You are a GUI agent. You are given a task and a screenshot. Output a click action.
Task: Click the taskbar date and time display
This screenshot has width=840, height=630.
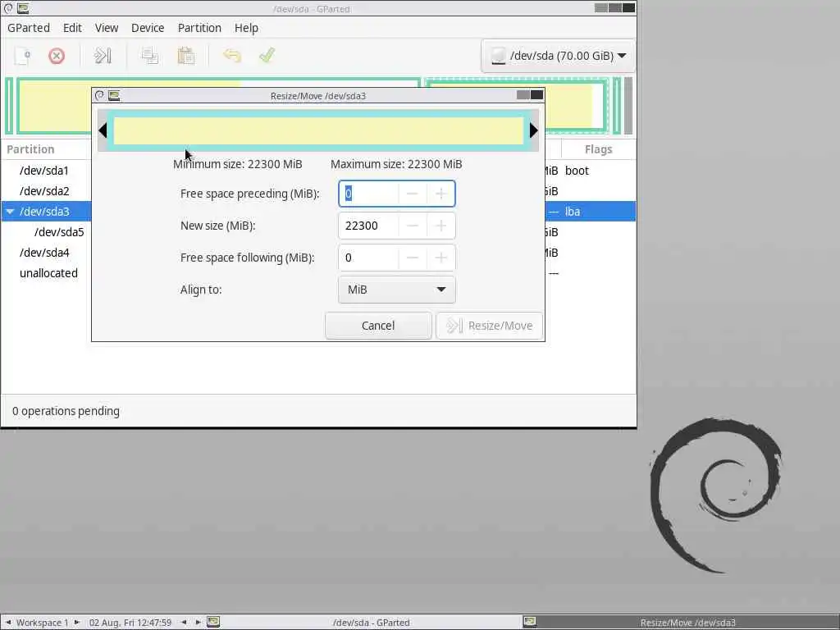tap(130, 623)
